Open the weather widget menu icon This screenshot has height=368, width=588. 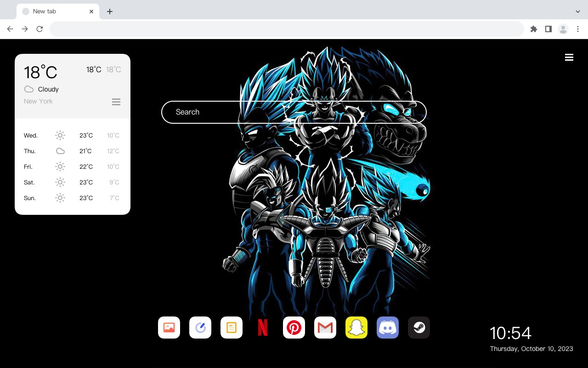click(x=116, y=102)
